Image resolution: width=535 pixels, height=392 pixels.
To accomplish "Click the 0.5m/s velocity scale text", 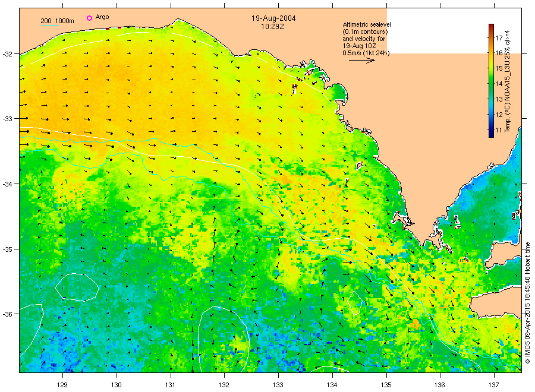I will pos(366,53).
